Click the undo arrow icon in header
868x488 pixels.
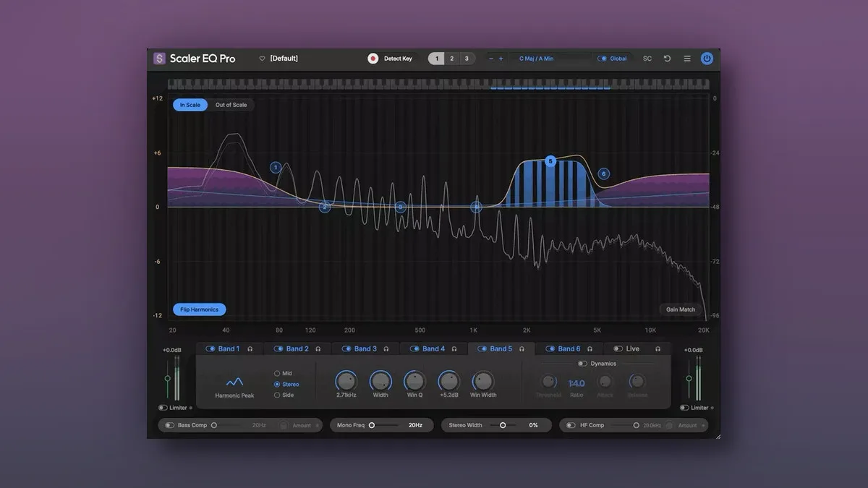pyautogui.click(x=667, y=59)
